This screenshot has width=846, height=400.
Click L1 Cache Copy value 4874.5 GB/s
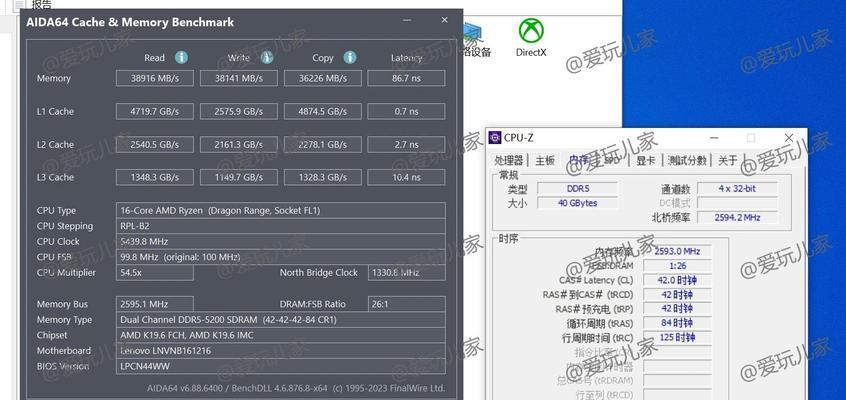pyautogui.click(x=323, y=112)
